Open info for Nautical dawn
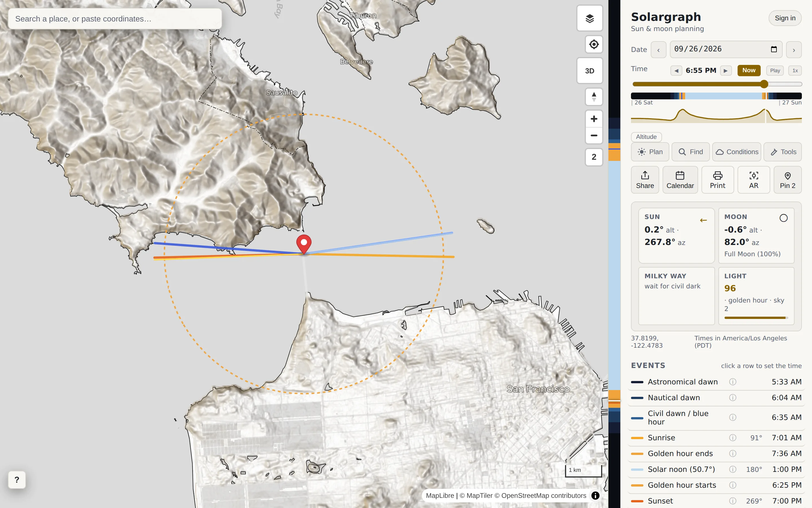Screen dimensions: 812x508 coord(732,398)
